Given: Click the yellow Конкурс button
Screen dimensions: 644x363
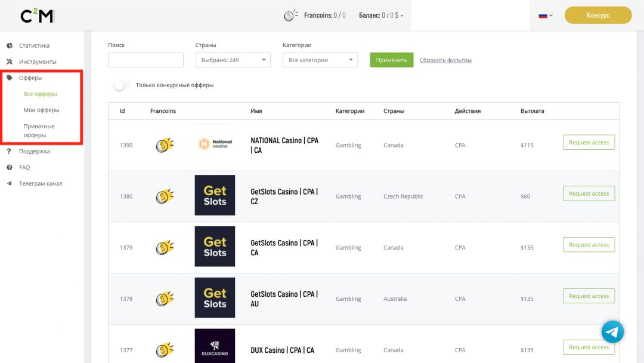Looking at the screenshot, I should (598, 15).
